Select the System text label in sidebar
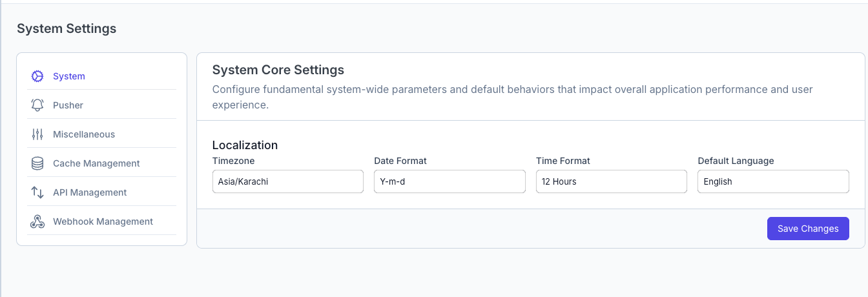 pos(69,76)
